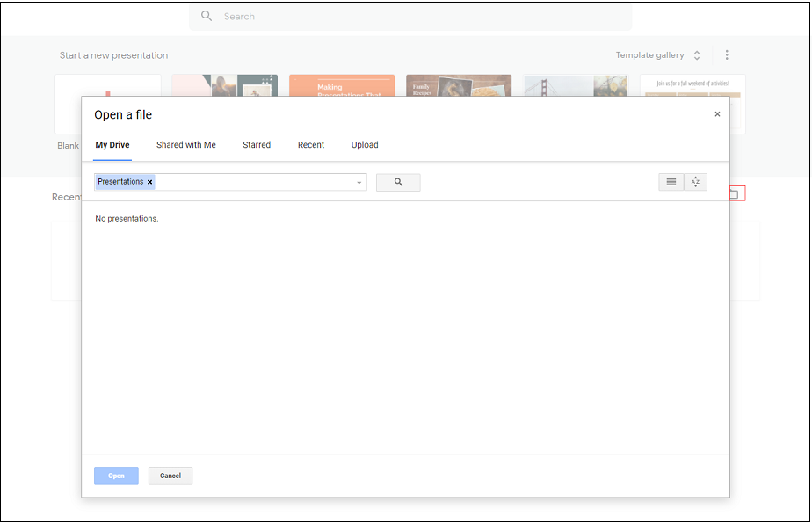Cancel the Open a file dialog
The image size is (812, 523).
click(x=170, y=476)
